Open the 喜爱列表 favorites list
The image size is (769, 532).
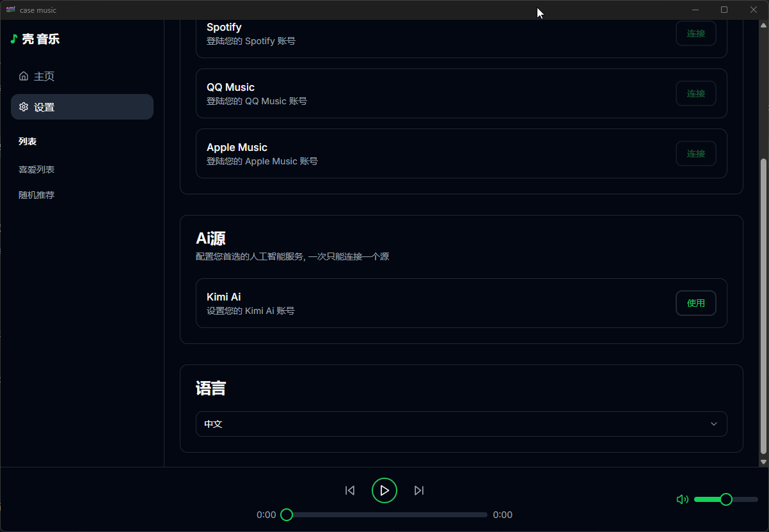[x=36, y=169]
